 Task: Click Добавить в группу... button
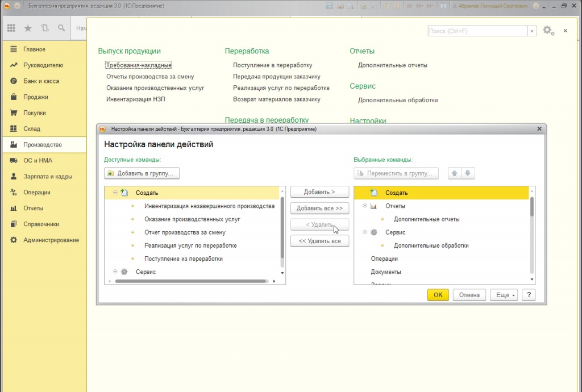click(x=142, y=173)
